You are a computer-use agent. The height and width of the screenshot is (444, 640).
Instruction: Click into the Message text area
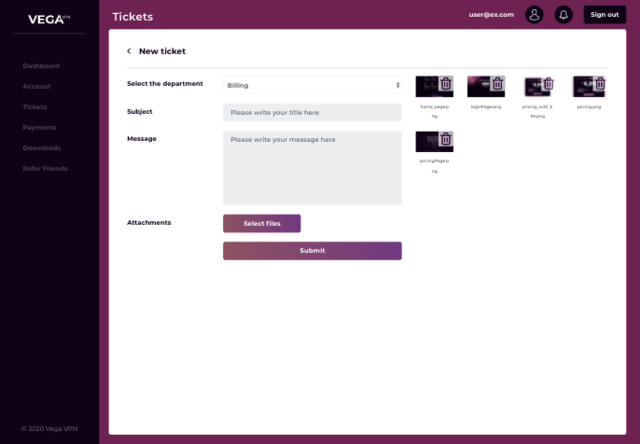pos(312,167)
